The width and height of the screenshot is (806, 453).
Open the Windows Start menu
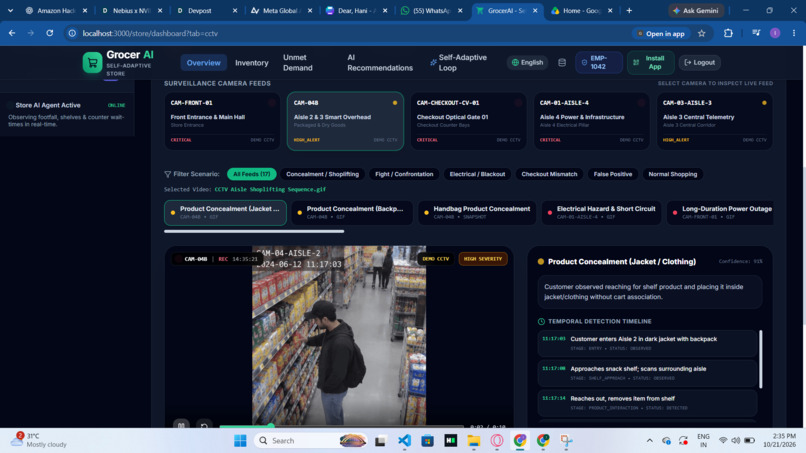click(x=240, y=441)
